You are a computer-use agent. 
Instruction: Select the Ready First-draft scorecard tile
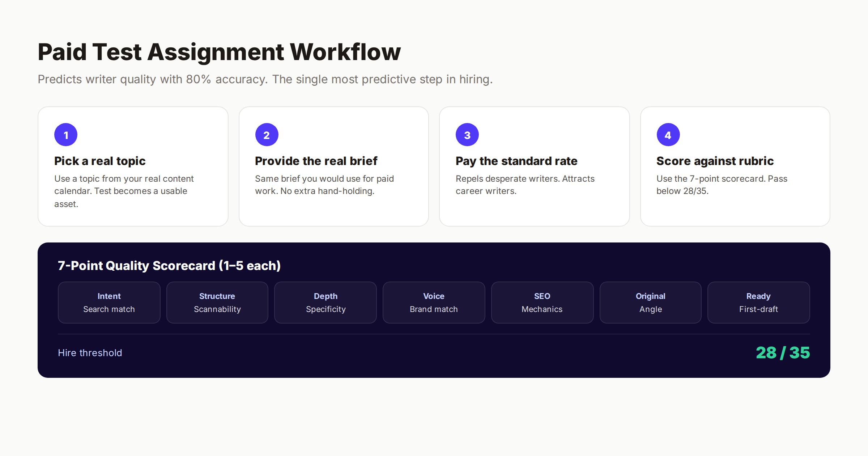click(758, 303)
